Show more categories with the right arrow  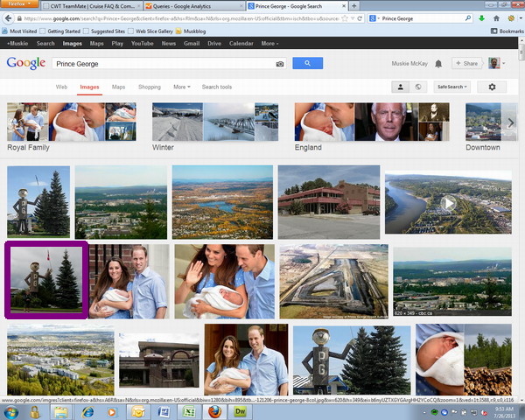tap(511, 122)
